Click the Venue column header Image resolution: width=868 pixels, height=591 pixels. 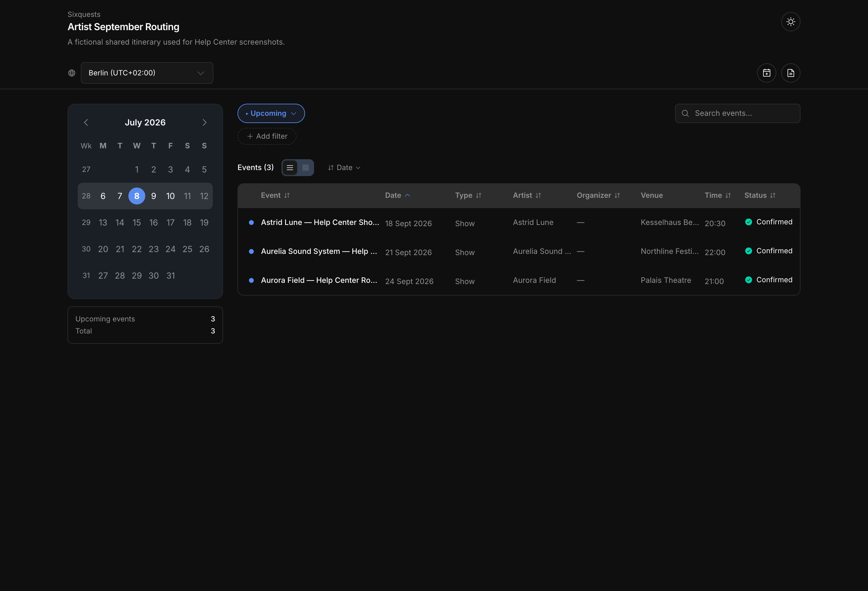pyautogui.click(x=652, y=195)
